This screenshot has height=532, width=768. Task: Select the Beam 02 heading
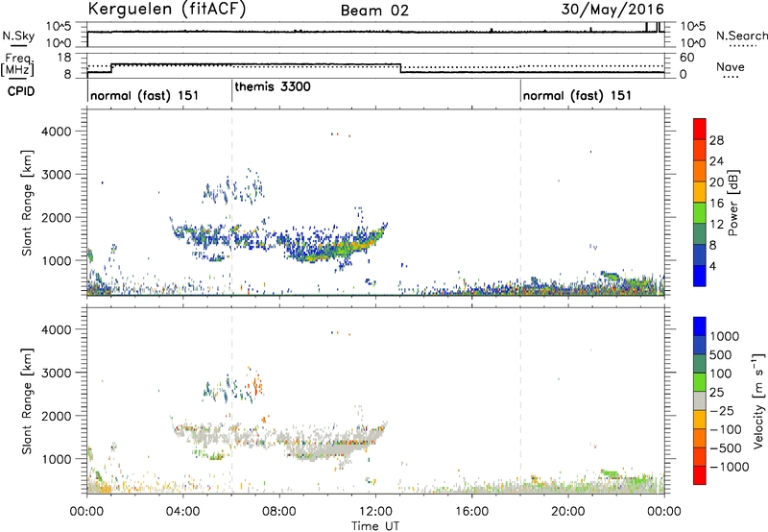[374, 11]
